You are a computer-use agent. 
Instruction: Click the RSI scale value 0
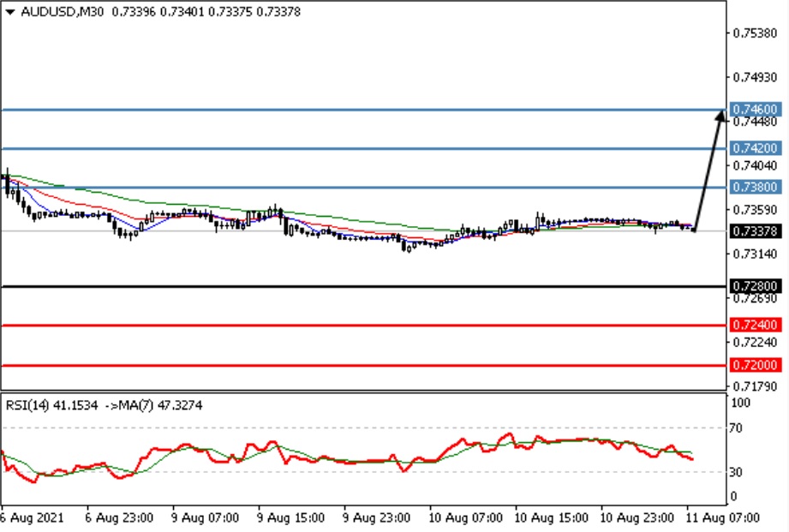pos(732,496)
